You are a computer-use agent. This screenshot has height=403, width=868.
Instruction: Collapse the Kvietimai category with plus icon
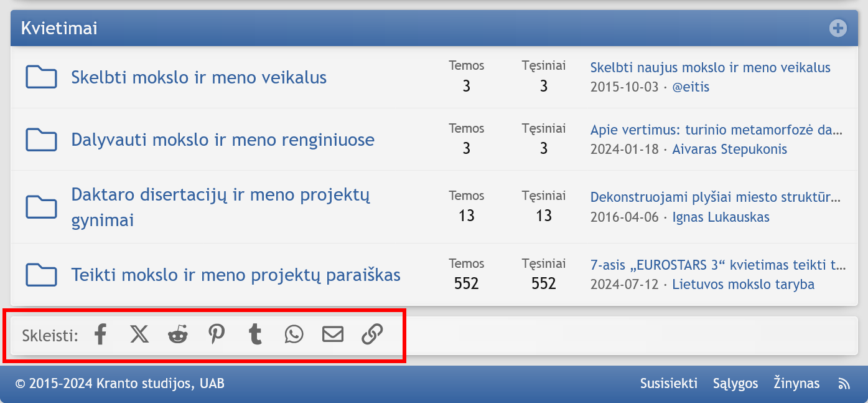click(x=838, y=28)
